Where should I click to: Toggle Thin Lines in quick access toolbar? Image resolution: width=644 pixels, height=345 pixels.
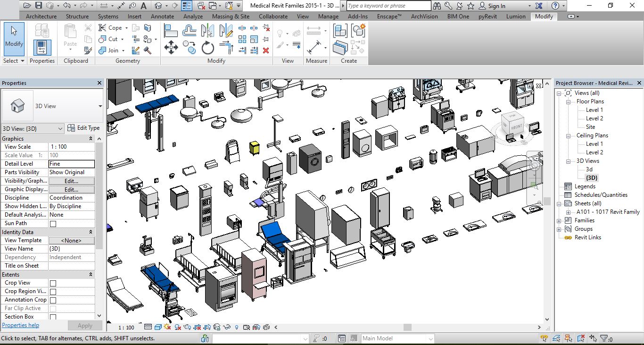coord(187,6)
